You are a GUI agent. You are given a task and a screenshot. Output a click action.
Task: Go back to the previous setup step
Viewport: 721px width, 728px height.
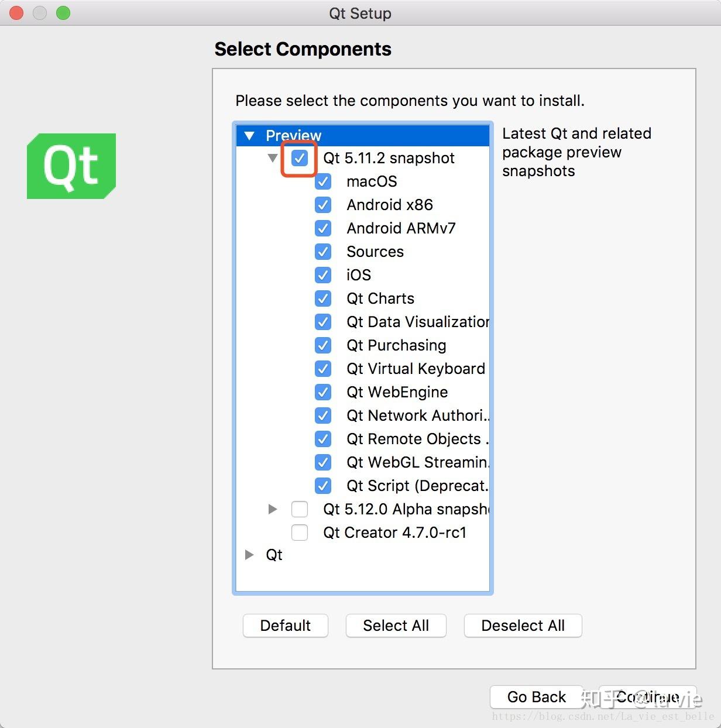536,697
